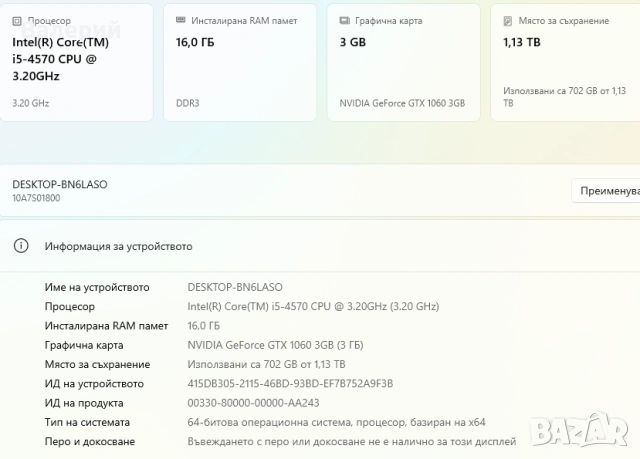Select the DESKTOP-BN6LASO title above 10A7S01800
Screen dimensions: 640x459
pyautogui.click(x=60, y=184)
